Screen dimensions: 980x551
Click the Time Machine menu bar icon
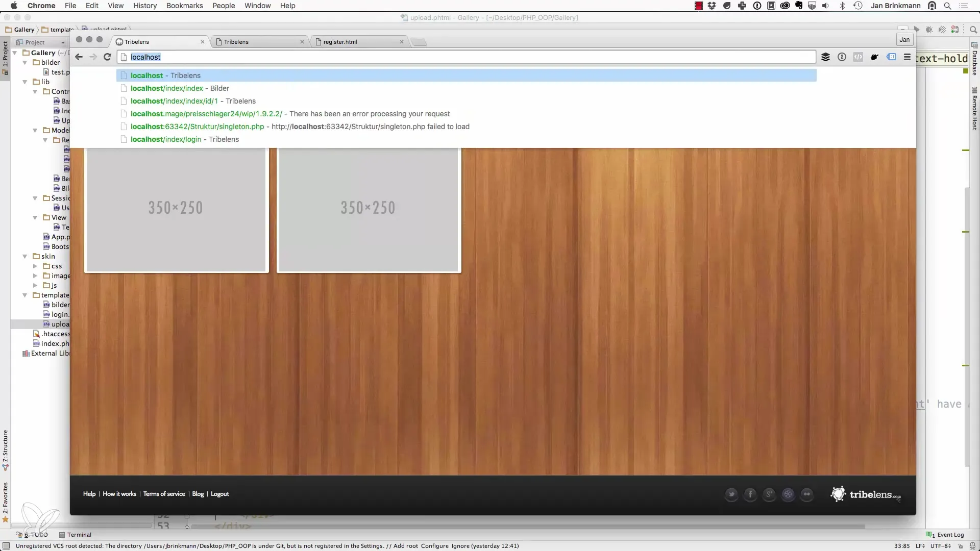click(x=858, y=6)
